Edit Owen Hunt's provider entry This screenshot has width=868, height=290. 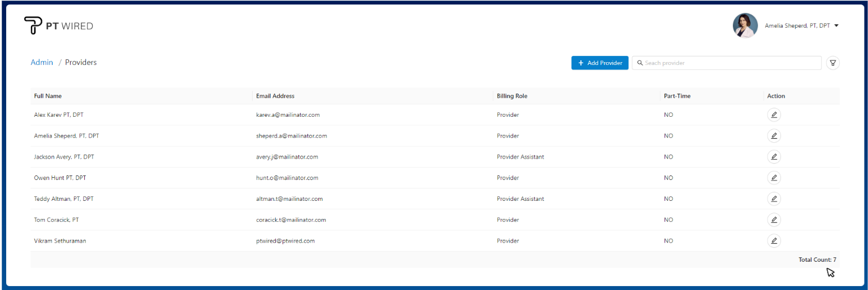774,178
